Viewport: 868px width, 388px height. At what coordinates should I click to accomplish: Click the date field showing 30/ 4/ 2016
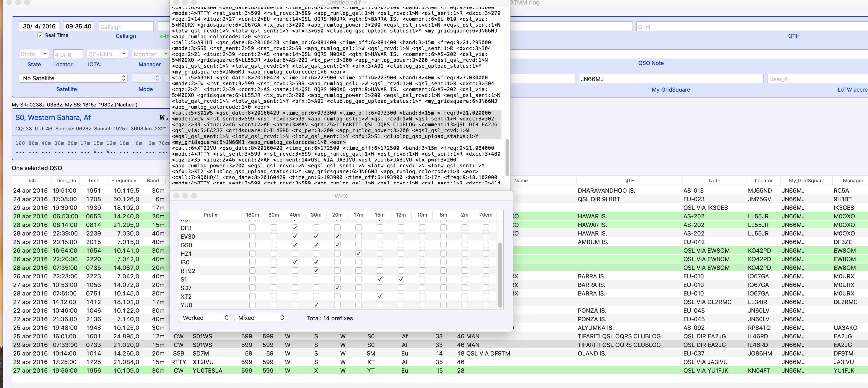coord(39,26)
